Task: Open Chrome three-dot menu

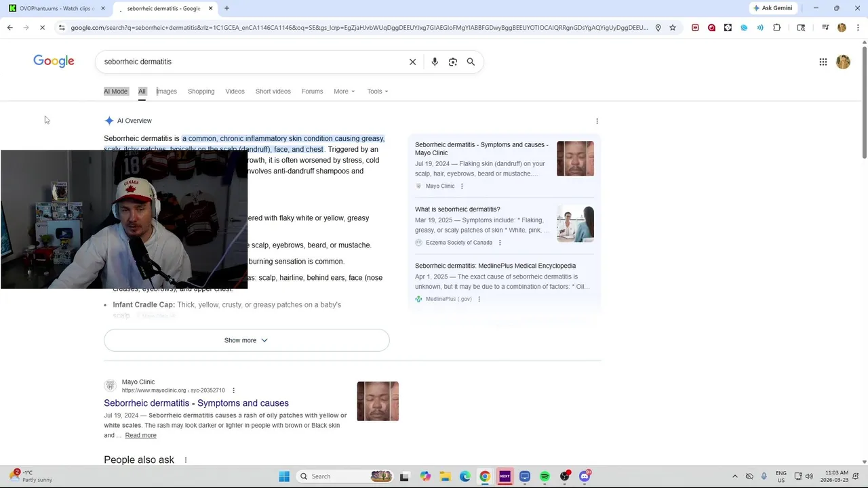Action: 859,28
